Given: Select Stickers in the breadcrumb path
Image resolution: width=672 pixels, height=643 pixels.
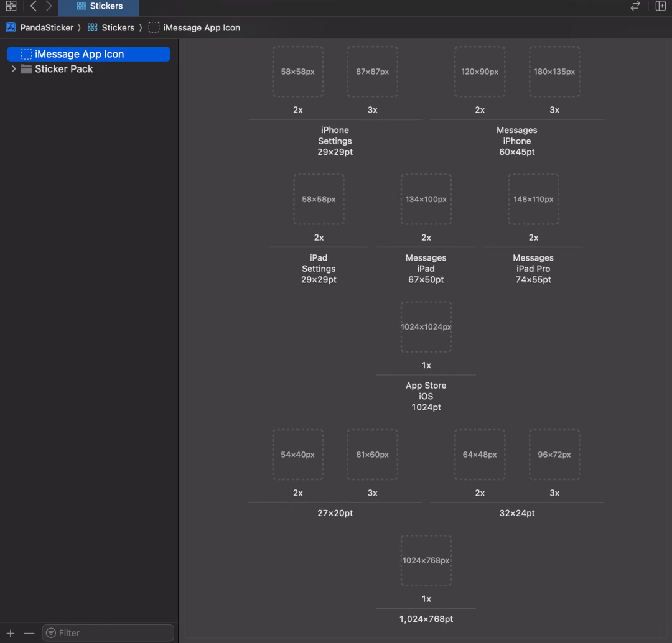Looking at the screenshot, I should pos(118,28).
